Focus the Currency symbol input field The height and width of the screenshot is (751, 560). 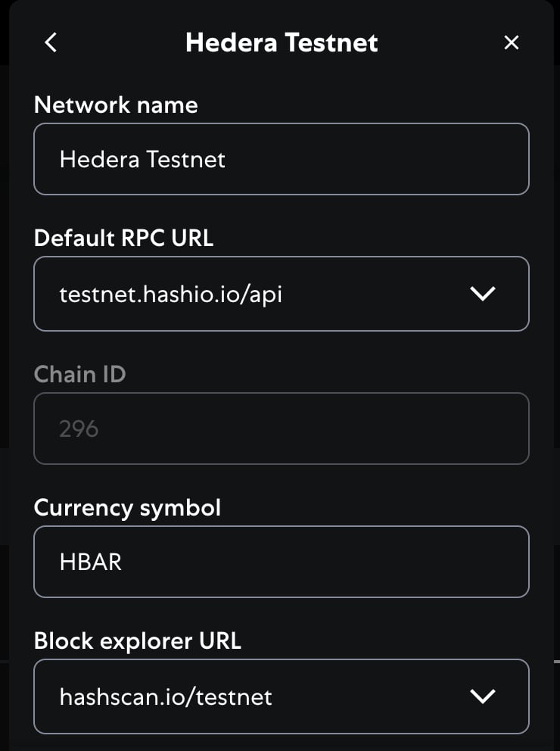(x=282, y=562)
